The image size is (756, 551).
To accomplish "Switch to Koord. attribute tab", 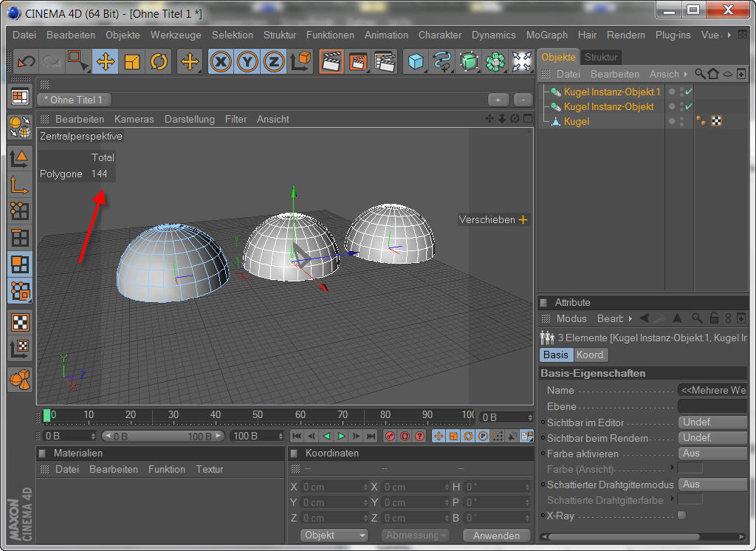I will [591, 355].
